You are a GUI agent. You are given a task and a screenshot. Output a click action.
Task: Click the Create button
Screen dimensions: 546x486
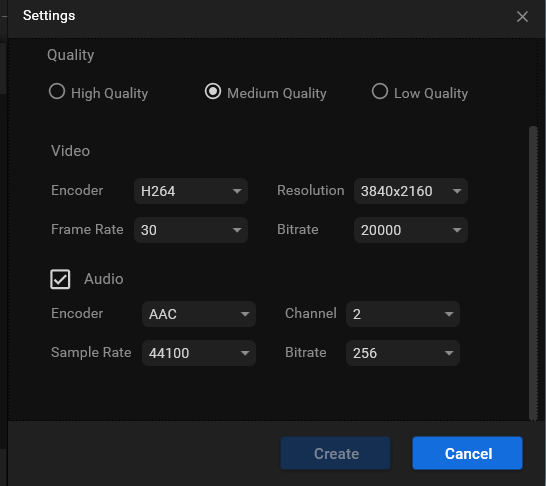pos(336,453)
